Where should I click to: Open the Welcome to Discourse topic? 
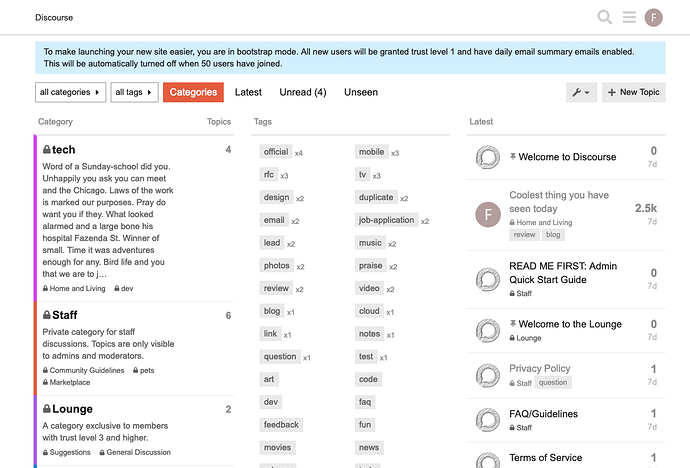coord(567,157)
